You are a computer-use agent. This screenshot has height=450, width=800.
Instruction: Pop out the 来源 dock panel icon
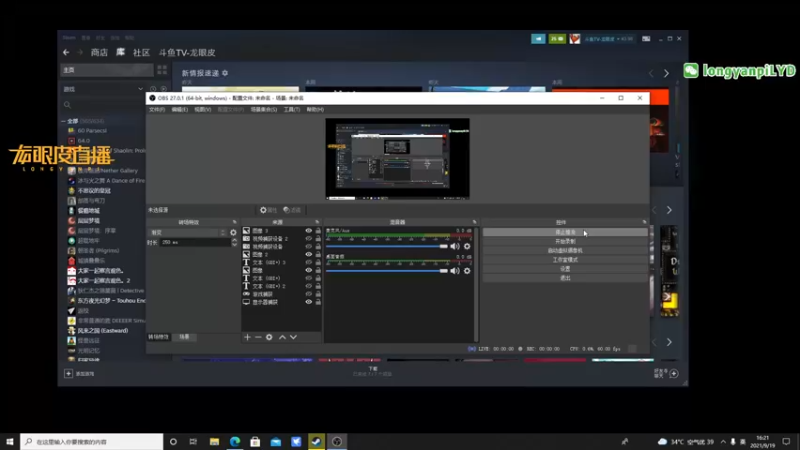click(317, 222)
